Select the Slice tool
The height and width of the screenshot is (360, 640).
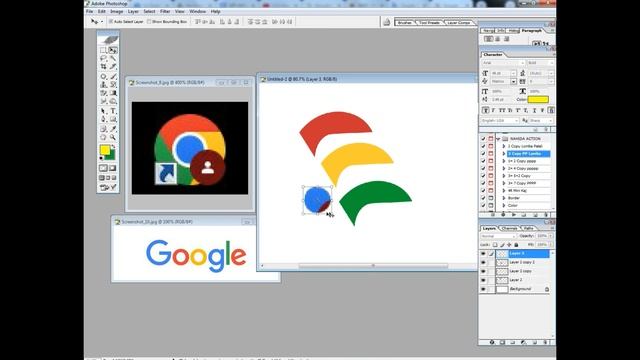(x=113, y=66)
